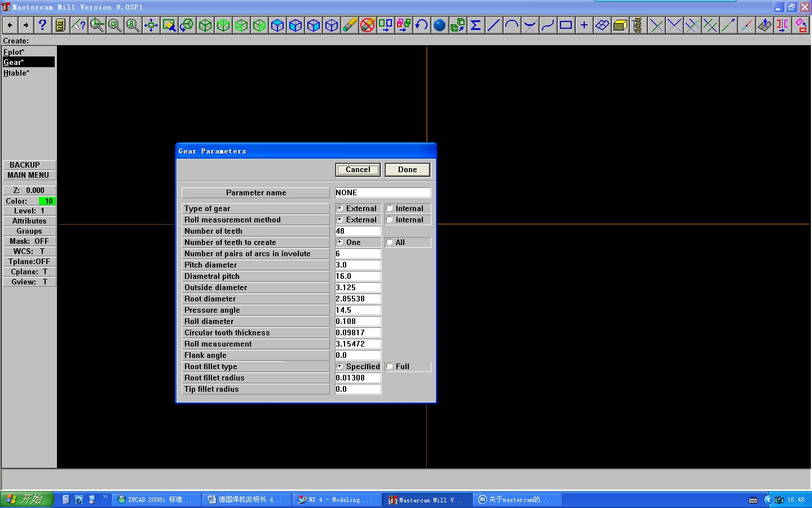
Task: Click the back arrow toolbar icon
Action: coord(10,25)
